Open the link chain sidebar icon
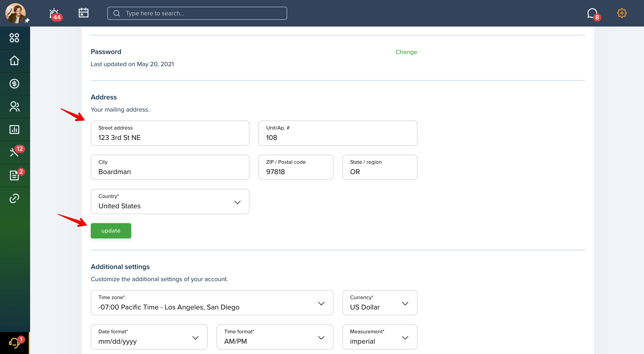The height and width of the screenshot is (354, 644). point(14,198)
